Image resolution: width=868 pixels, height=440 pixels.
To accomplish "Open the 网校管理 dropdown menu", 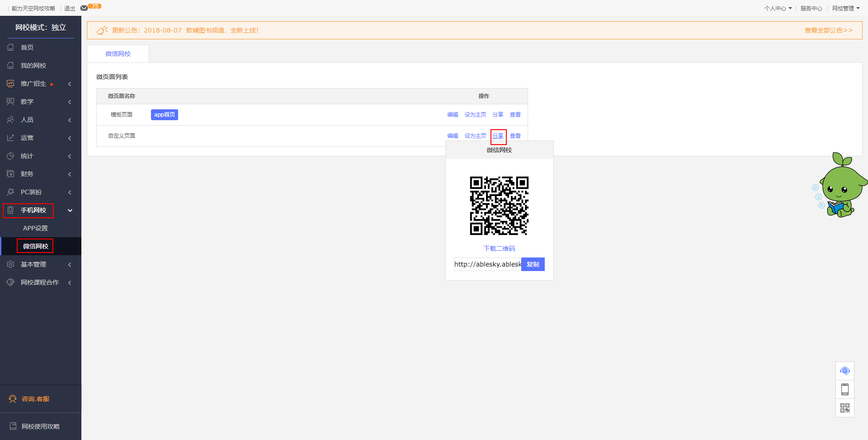I will pyautogui.click(x=845, y=8).
